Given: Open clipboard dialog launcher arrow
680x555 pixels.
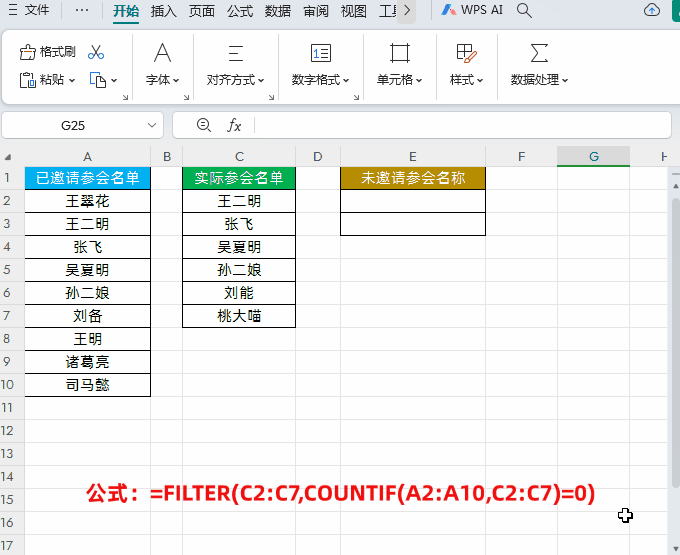Looking at the screenshot, I should [x=125, y=98].
